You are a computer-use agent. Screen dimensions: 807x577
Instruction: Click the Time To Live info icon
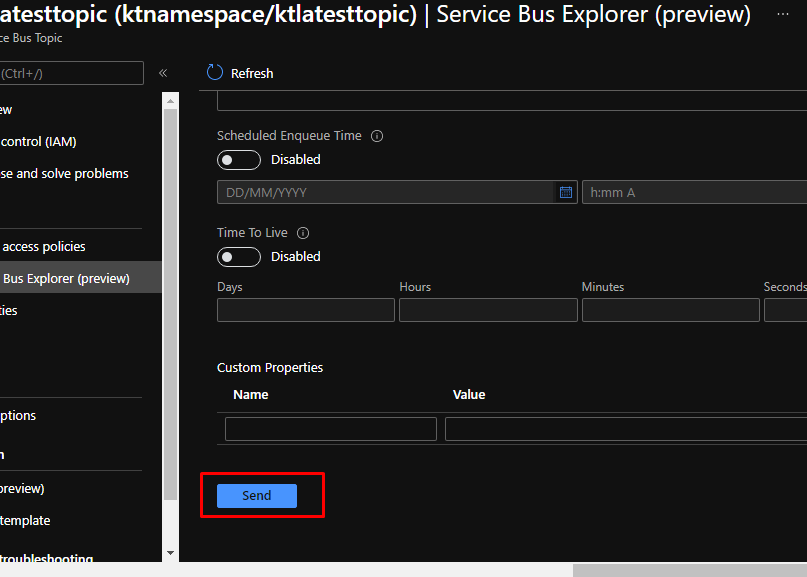click(x=303, y=233)
